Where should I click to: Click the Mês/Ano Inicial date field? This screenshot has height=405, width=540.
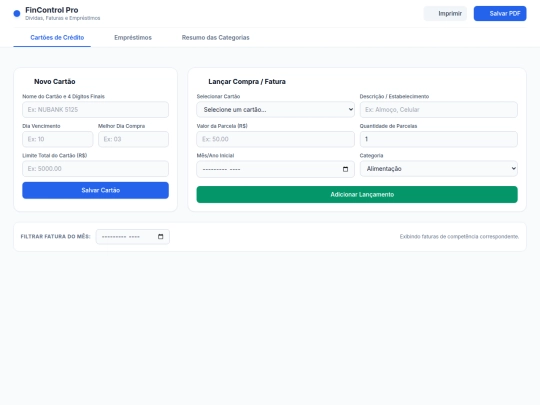[276, 169]
